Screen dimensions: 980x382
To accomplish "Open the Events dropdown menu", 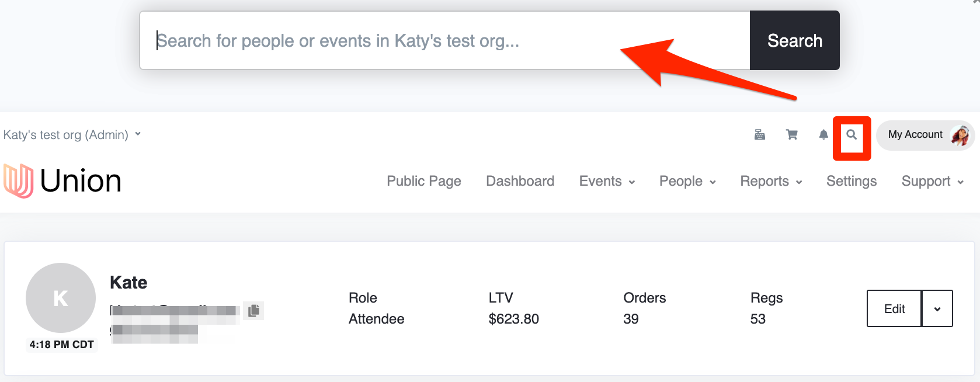I will 607,182.
